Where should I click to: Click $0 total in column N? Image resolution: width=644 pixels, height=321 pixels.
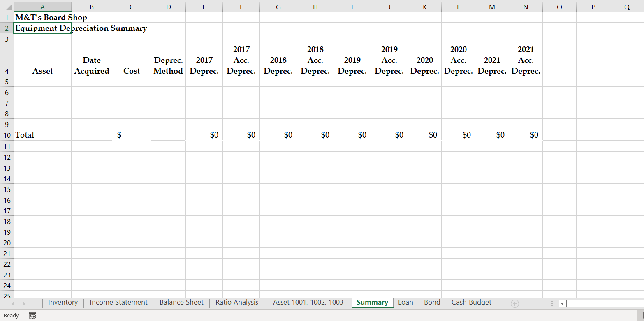point(526,135)
